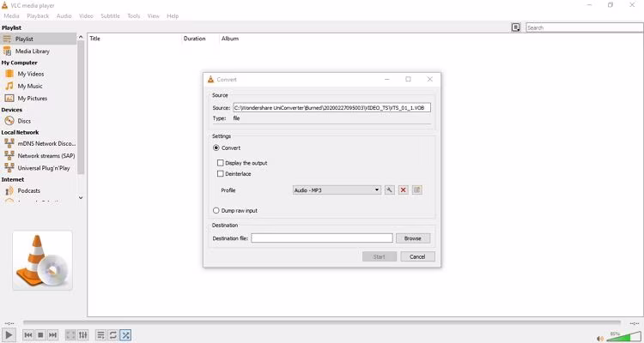644x343 pixels.
Task: Click the Next media button
Action: (52, 335)
